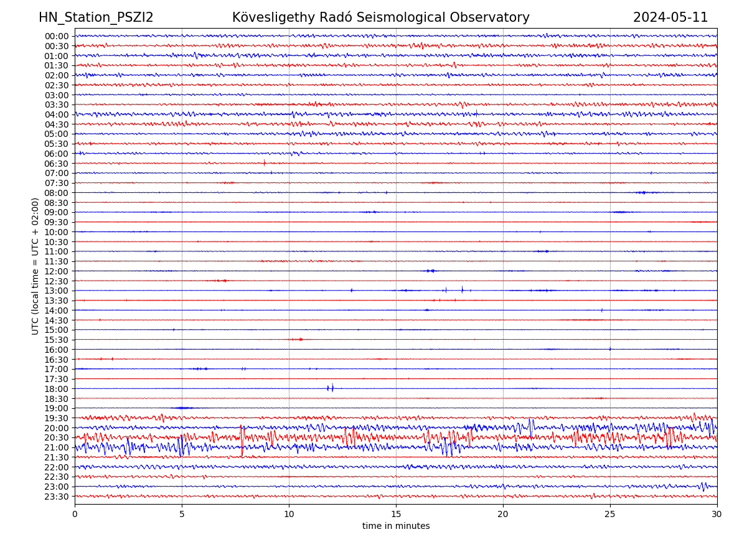Select the 'time in minutes' x-axis label

pos(396,526)
